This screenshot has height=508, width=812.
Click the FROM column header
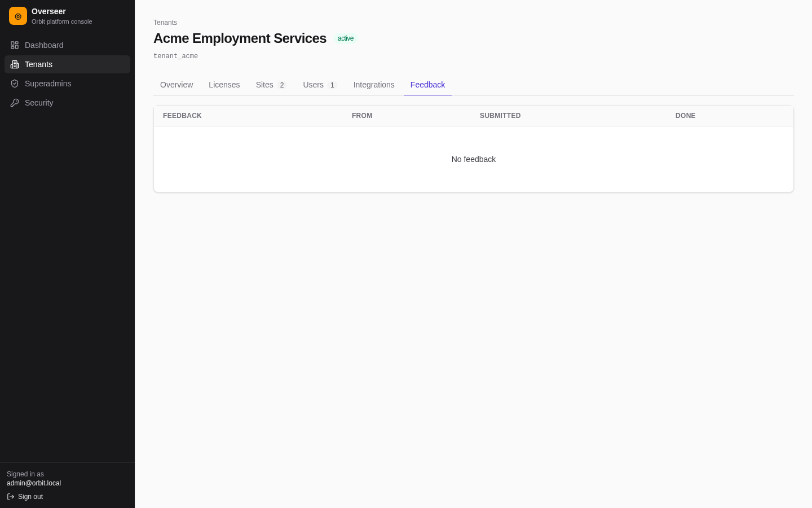pos(362,116)
